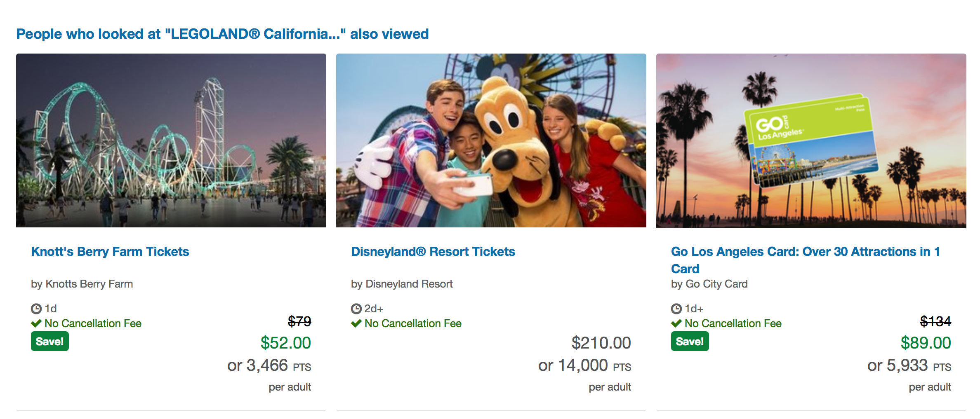Click the clock icon on Go Los Angeles card
The width and height of the screenshot is (980, 419).
(x=676, y=309)
